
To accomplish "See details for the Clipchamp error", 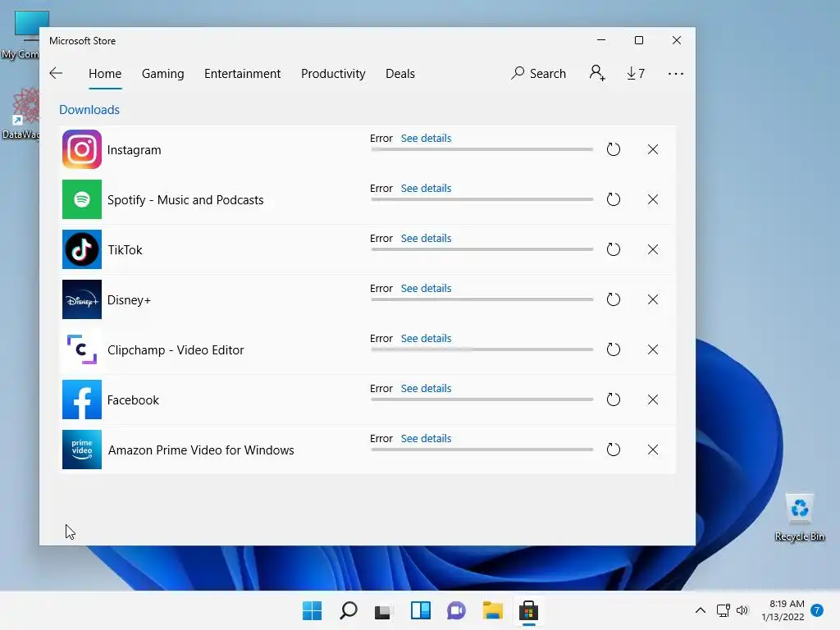I will click(426, 339).
